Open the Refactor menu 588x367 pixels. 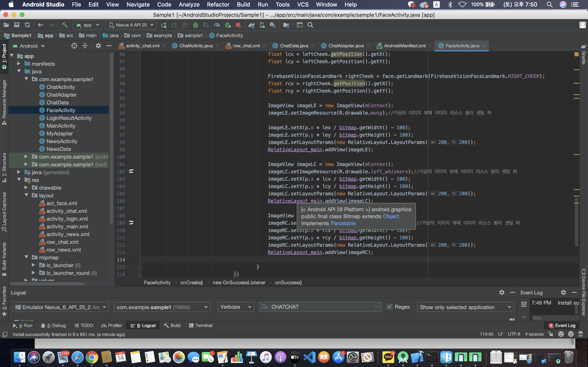218,4
